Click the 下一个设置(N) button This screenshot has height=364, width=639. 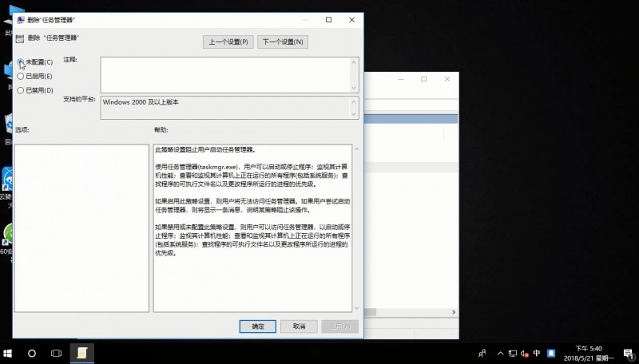click(x=283, y=42)
